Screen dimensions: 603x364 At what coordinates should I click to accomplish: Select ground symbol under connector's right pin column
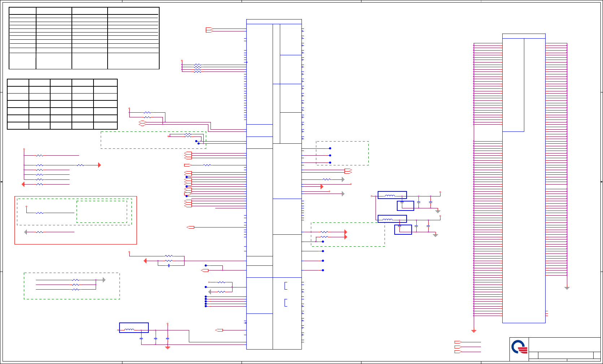pos(567,288)
